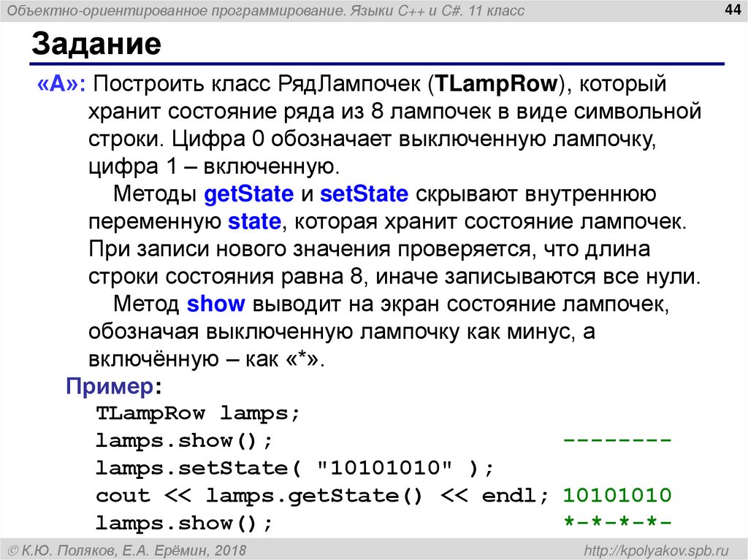Click text "строки состояния равна 8"
Image resolution: width=748 pixels, height=560 pixels.
pyautogui.click(x=226, y=277)
